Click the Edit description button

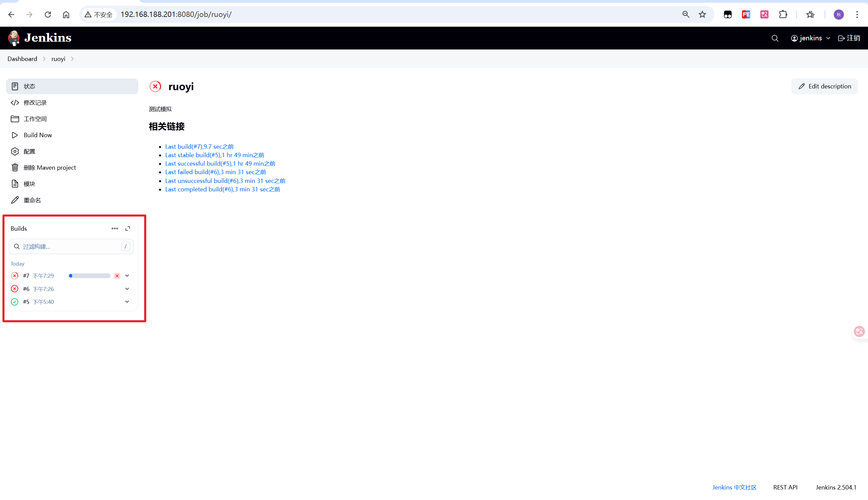(824, 86)
